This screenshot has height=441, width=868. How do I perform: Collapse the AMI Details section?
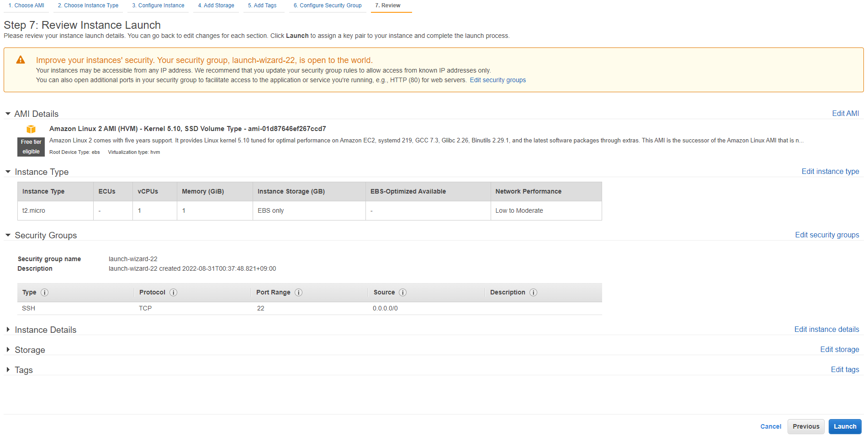[x=8, y=114]
